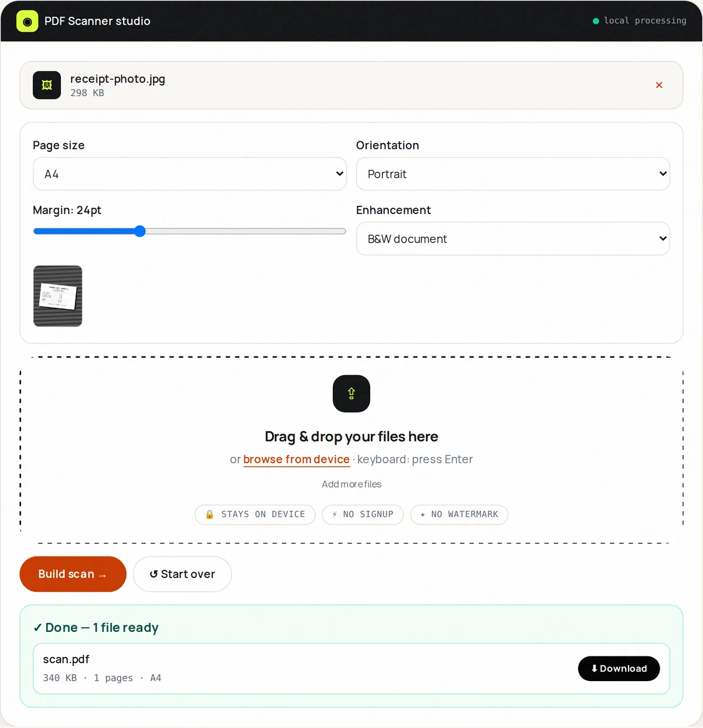Download the scan.pdf file
This screenshot has height=728, width=703.
[619, 668]
